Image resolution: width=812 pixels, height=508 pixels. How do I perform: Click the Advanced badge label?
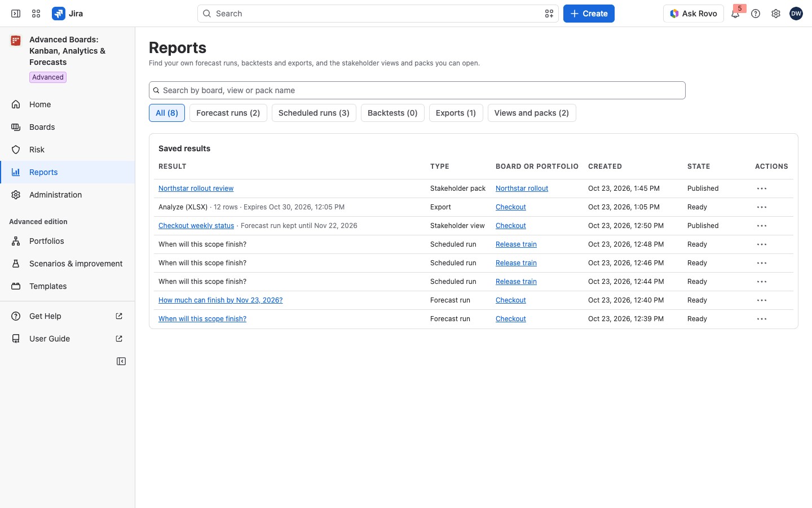(x=48, y=77)
